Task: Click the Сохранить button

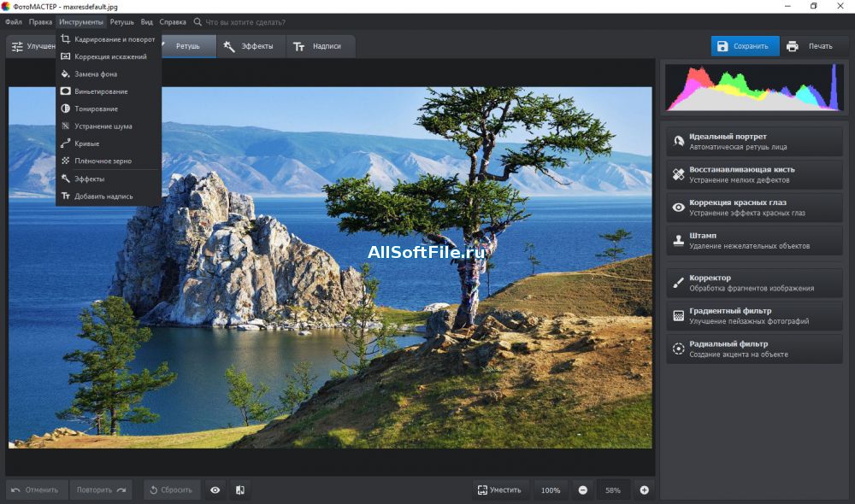Action: click(x=745, y=46)
